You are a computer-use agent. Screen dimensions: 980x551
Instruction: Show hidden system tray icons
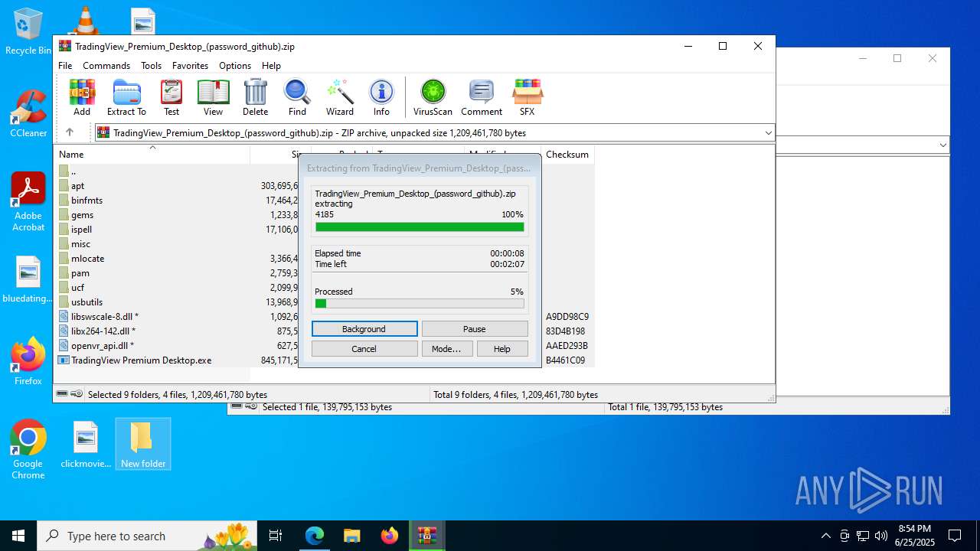point(825,536)
